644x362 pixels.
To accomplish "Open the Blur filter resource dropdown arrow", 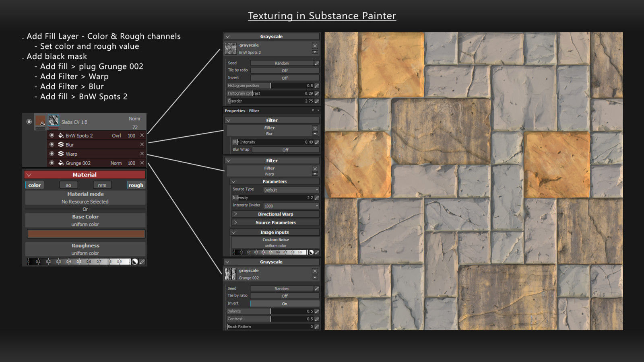I will tap(315, 134).
